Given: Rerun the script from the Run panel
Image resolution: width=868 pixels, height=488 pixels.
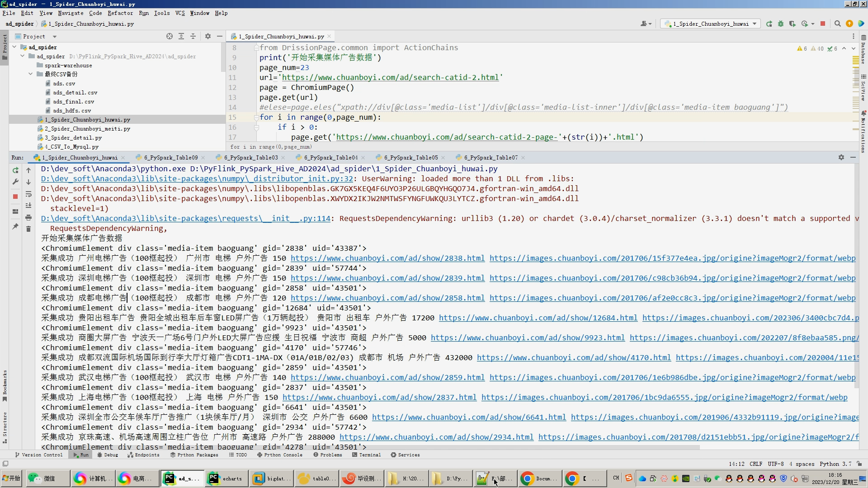Looking at the screenshot, I should tap(15, 170).
